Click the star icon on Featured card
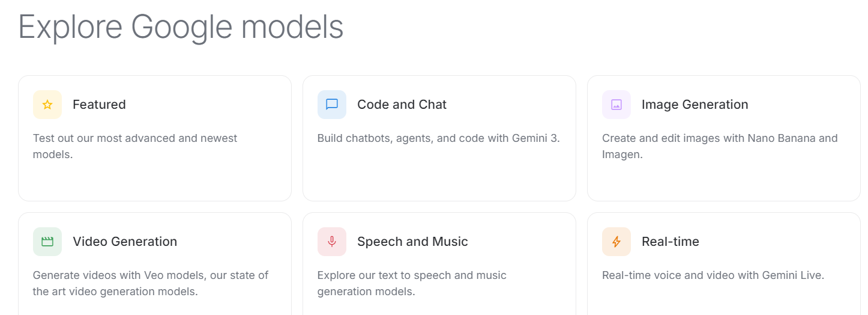Screen dimensions: 868x315 [47, 105]
